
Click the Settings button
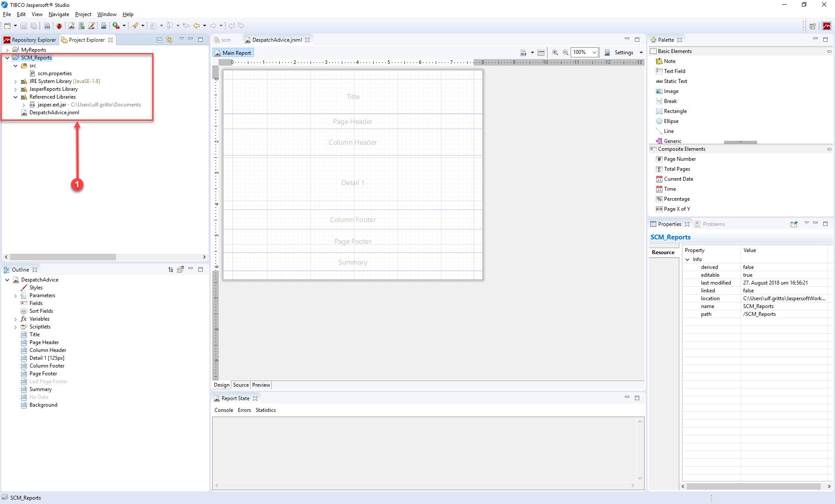[619, 53]
